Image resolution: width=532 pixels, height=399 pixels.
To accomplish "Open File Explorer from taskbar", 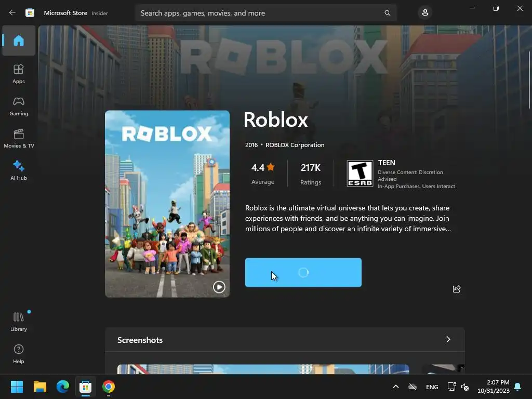I will [x=39, y=387].
